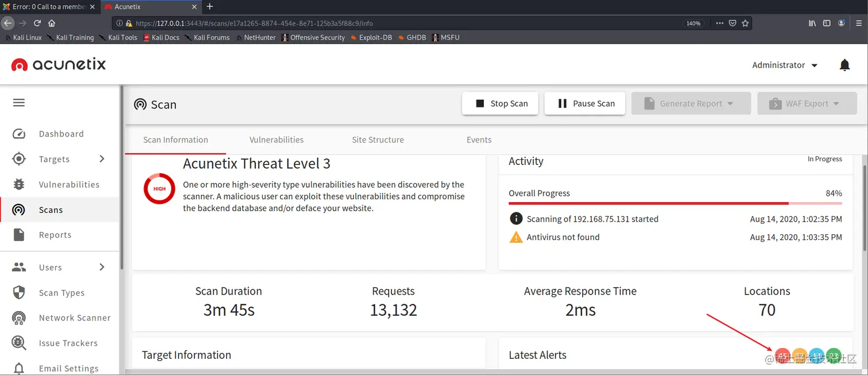Image resolution: width=868 pixels, height=376 pixels.
Task: Click the '13,132' requests value
Action: click(x=393, y=310)
